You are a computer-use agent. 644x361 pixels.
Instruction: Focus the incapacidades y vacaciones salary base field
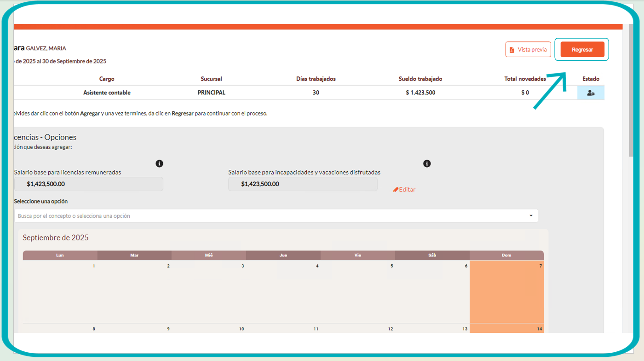[303, 184]
